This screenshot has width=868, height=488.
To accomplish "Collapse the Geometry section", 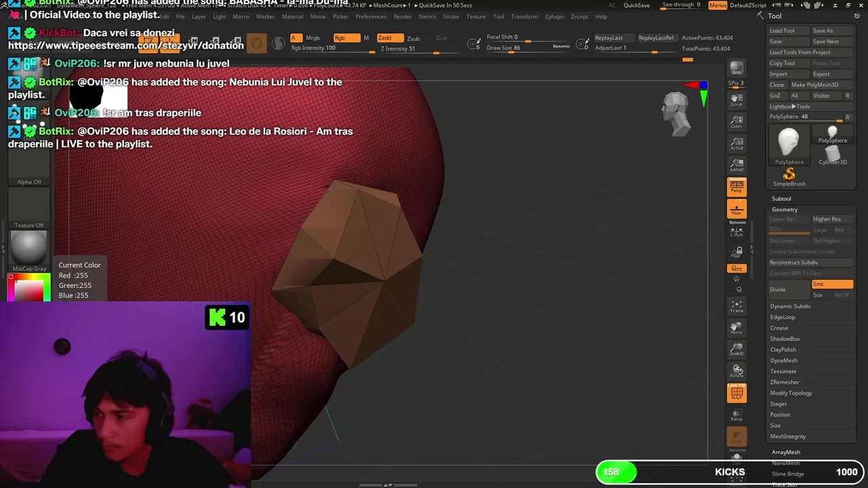I will tap(785, 209).
